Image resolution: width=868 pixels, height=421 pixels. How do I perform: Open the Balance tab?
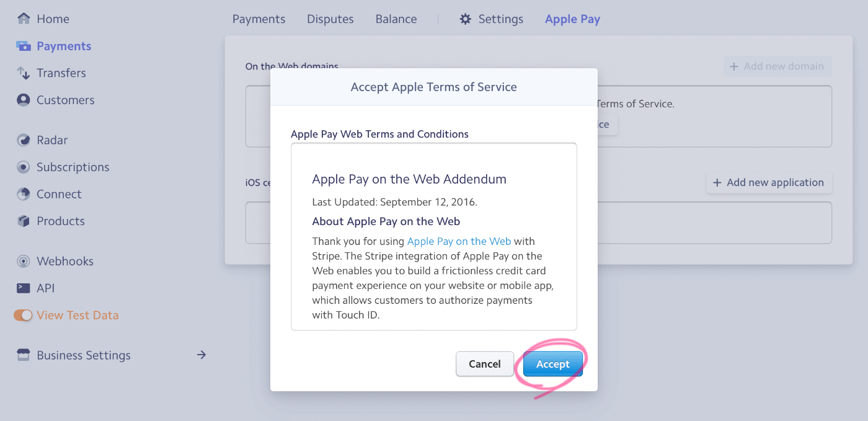(x=396, y=19)
